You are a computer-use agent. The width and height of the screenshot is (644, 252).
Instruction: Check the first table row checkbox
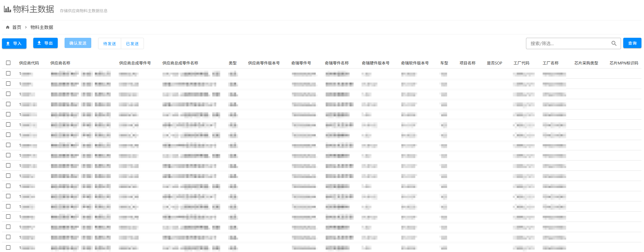8,73
